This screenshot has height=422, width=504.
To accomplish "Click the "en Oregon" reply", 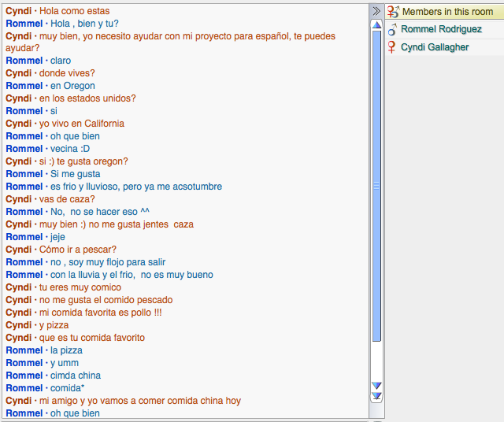I will click(72, 86).
